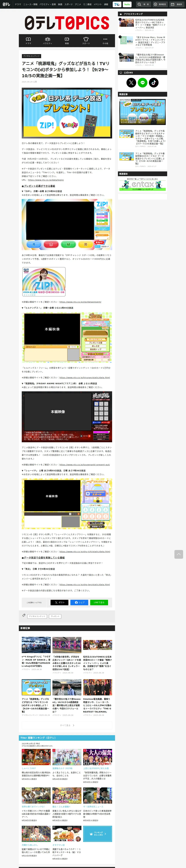This screenshot has height=868, width=186.
Task: Open the Nippon TV logo in the header
Action: coord(6,4)
